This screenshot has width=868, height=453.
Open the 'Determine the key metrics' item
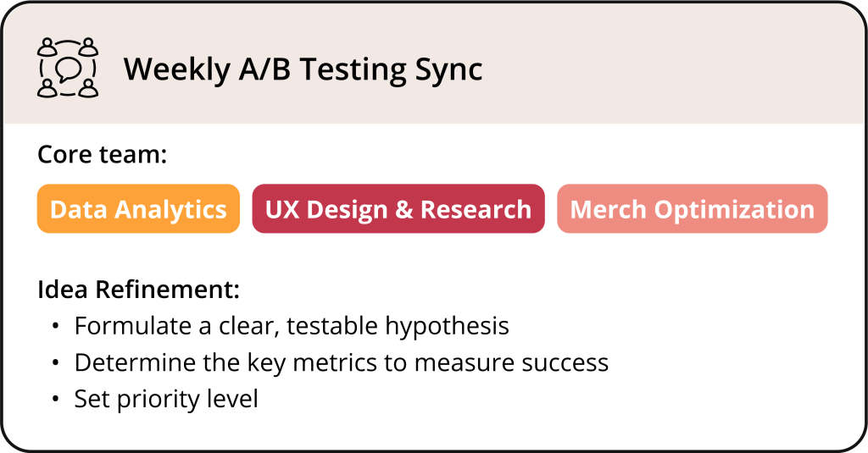(341, 362)
